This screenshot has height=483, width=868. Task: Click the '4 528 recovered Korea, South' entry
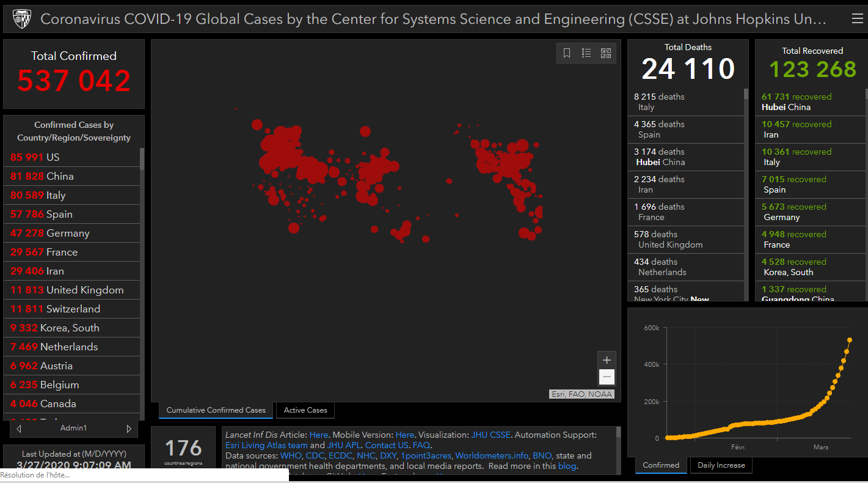811,267
